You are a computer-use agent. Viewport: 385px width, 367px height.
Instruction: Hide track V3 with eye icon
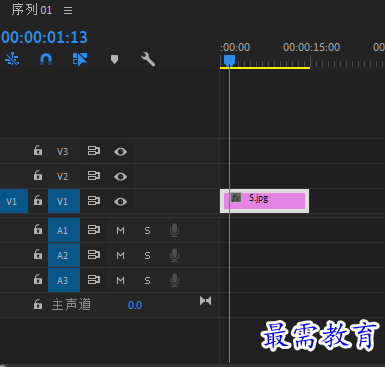click(x=120, y=152)
